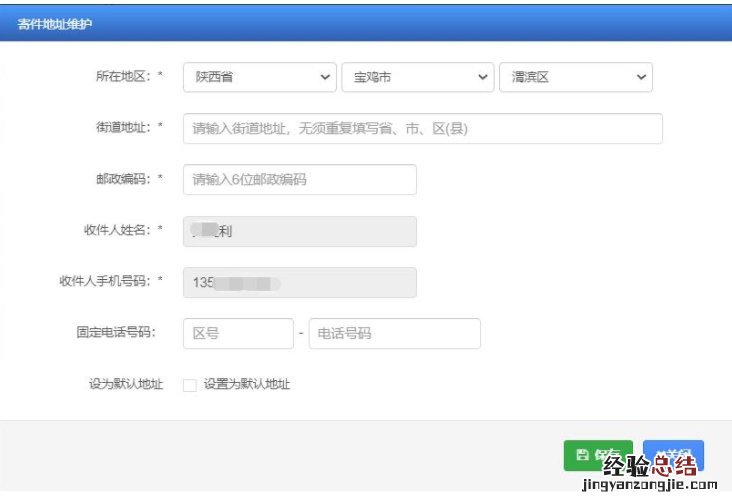Click the green 保存 save button
The width and height of the screenshot is (732, 503).
tap(597, 456)
